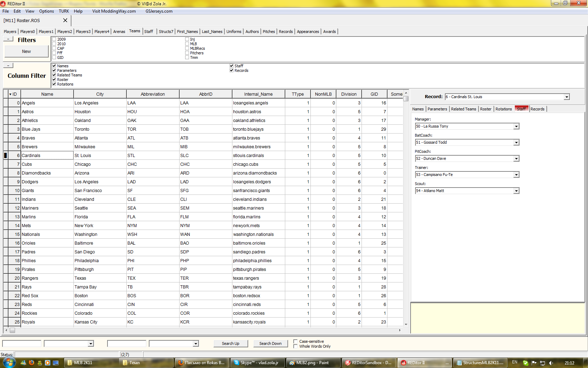Open Visit ModdingWay.com link

pyautogui.click(x=114, y=11)
